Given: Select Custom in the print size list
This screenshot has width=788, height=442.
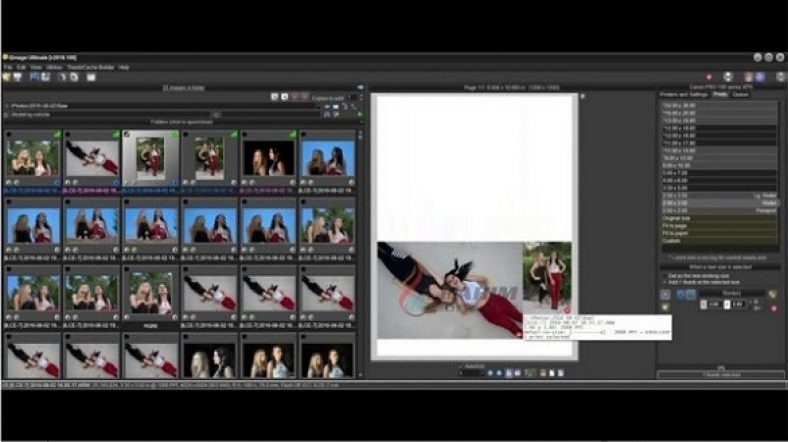Looking at the screenshot, I should pos(719,241).
